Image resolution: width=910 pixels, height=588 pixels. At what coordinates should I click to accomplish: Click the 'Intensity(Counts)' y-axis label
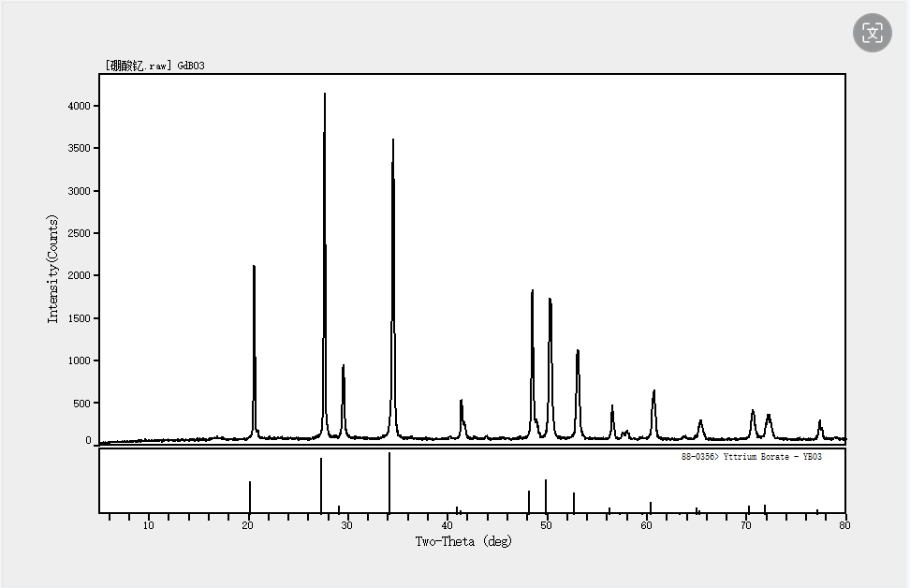[53, 269]
